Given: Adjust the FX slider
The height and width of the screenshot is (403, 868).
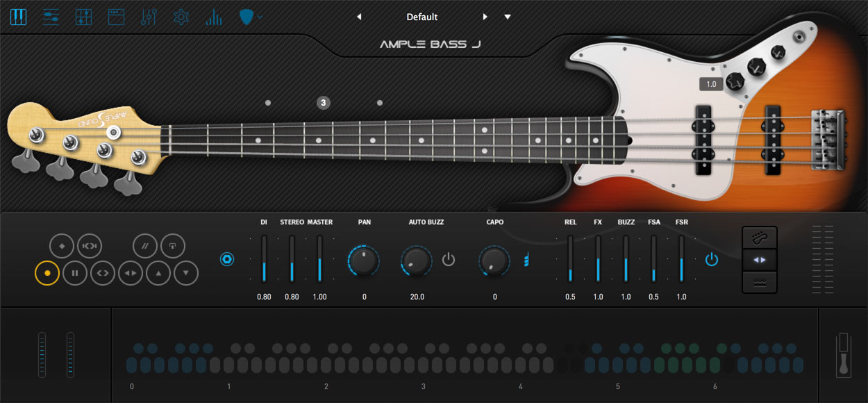Looking at the screenshot, I should [598, 258].
